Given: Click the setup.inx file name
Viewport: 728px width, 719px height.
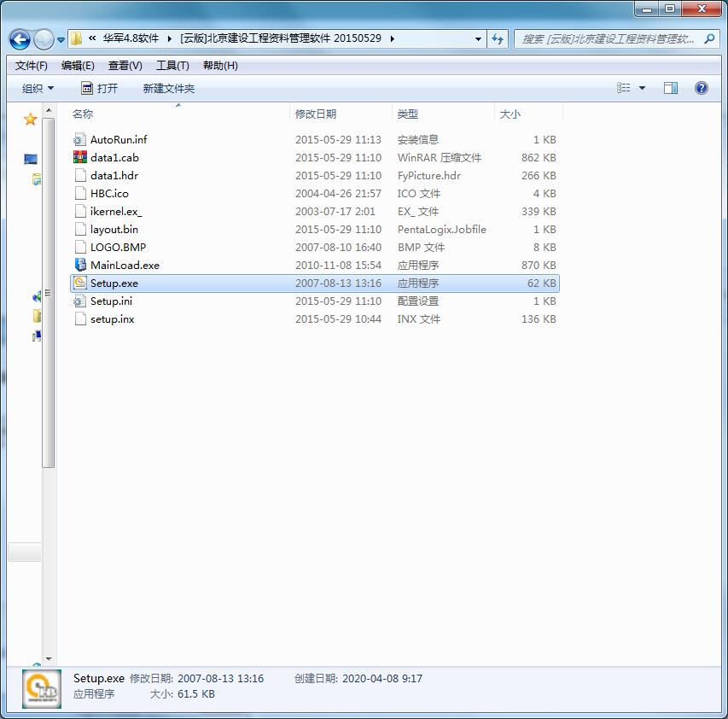Looking at the screenshot, I should point(113,319).
